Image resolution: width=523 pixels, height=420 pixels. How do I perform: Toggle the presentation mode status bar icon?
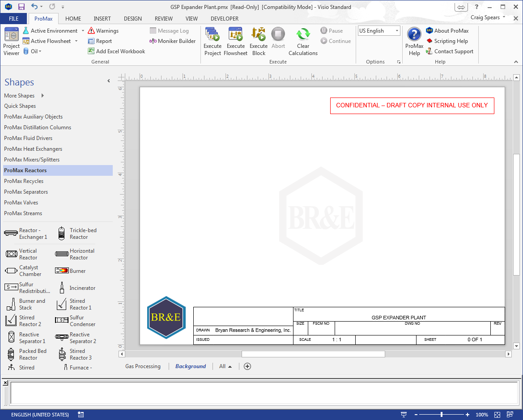[x=404, y=414]
